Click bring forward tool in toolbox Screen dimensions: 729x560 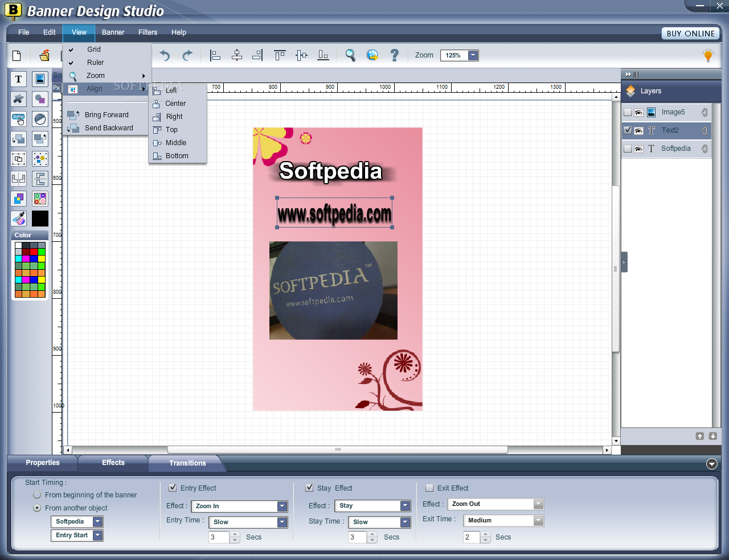40,139
